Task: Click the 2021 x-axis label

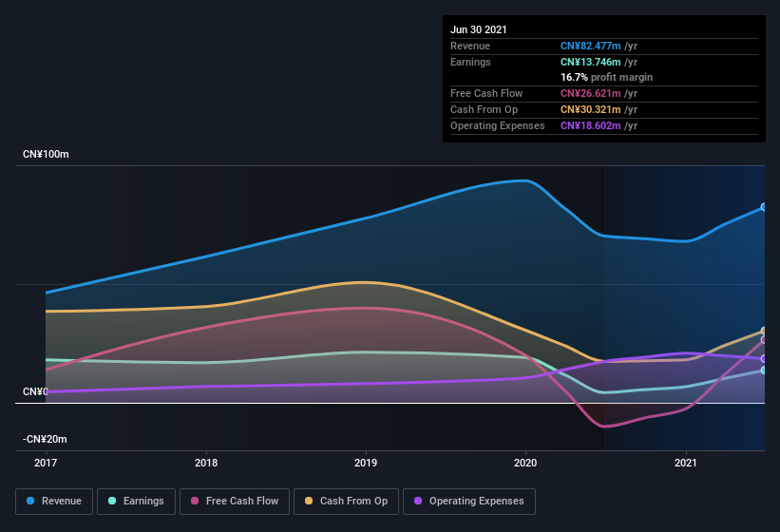Action: coord(686,463)
